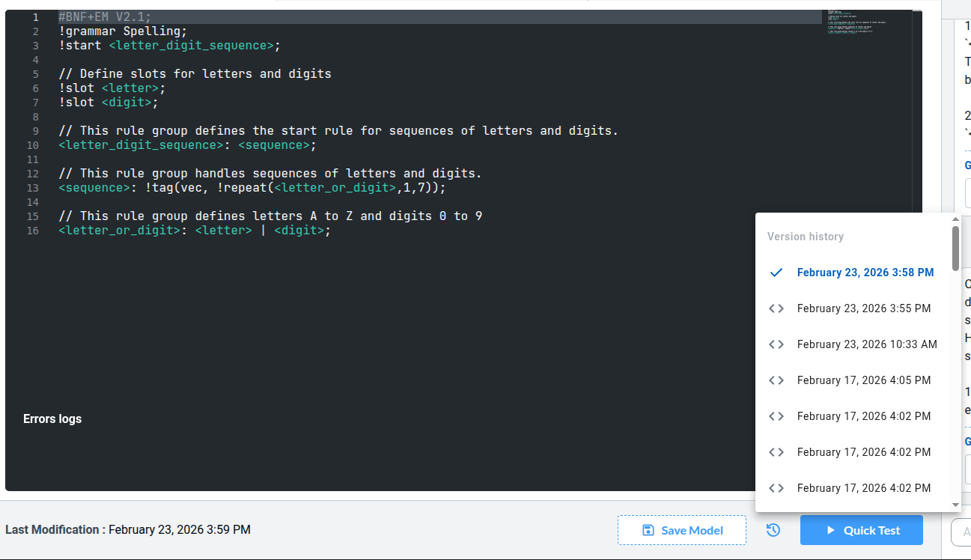
Task: Click the version history clock icon
Action: point(773,530)
